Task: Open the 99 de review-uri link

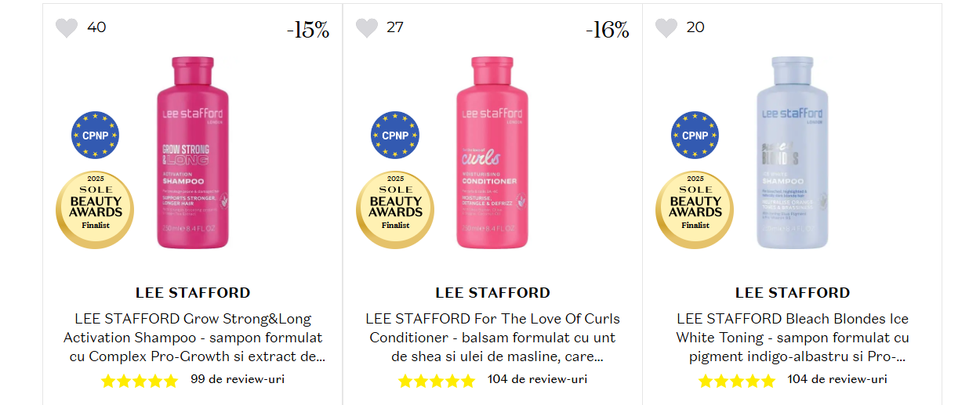Action: (238, 380)
